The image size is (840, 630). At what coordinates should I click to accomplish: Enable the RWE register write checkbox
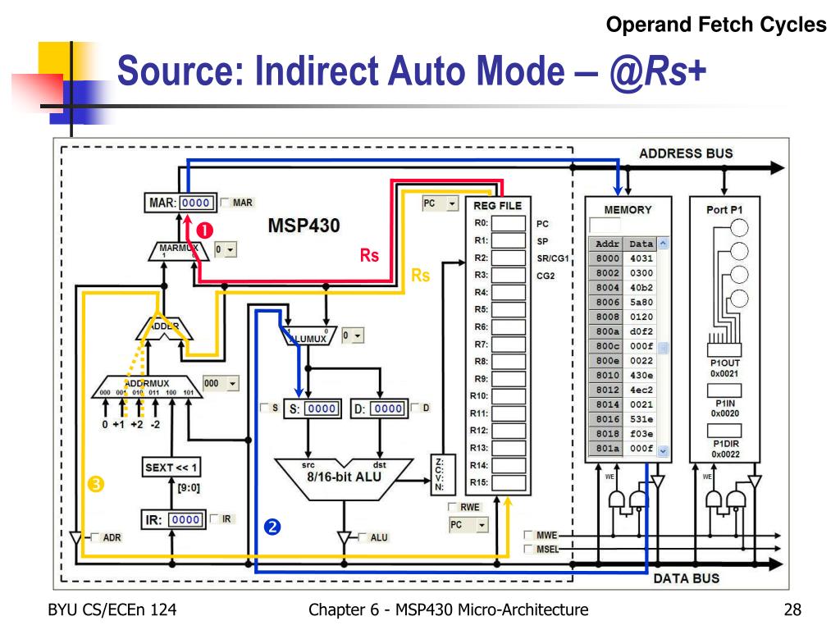point(453,507)
